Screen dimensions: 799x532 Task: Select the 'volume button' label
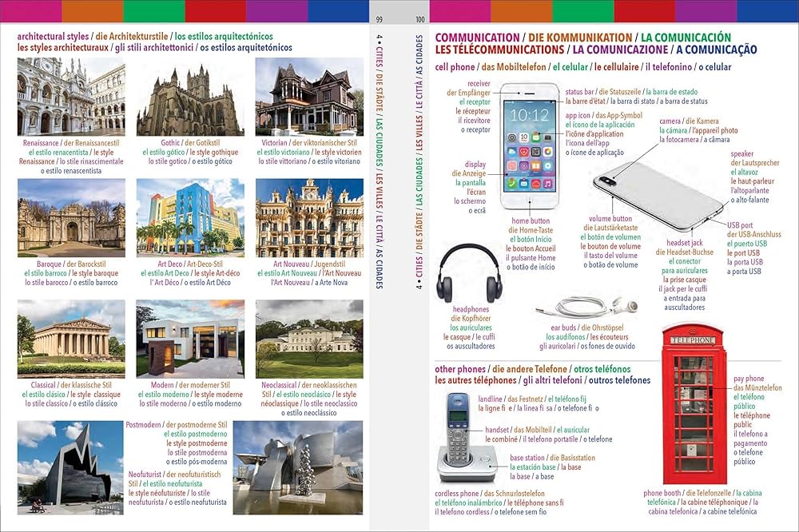click(x=610, y=219)
